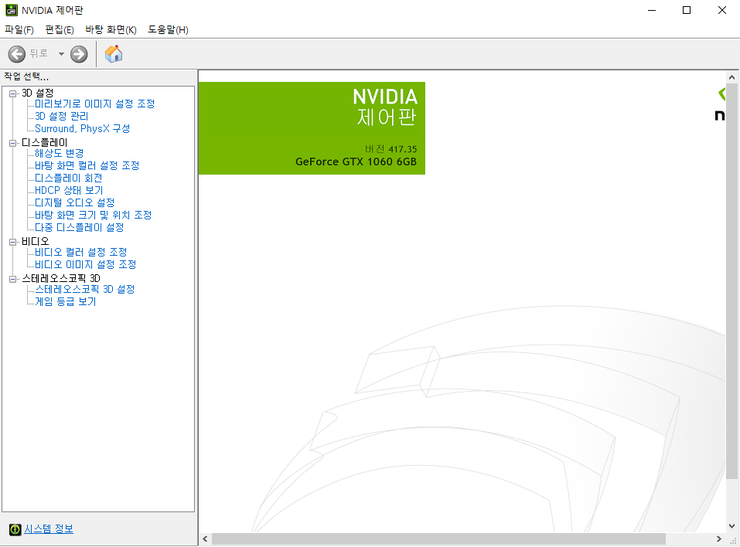
Task: Open the 파일(F) menu
Action: click(19, 30)
